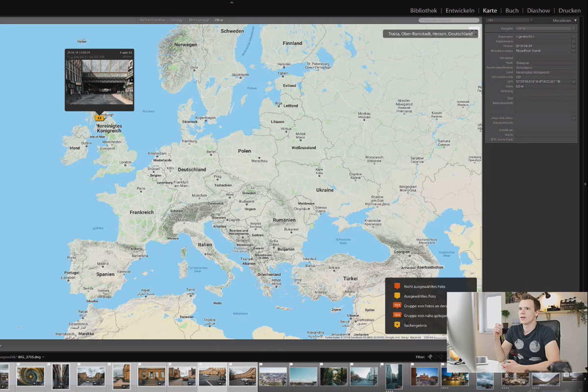Screen dimensions: 588x392
Task: Click the Ordner row arrow button
Action: [574, 46]
